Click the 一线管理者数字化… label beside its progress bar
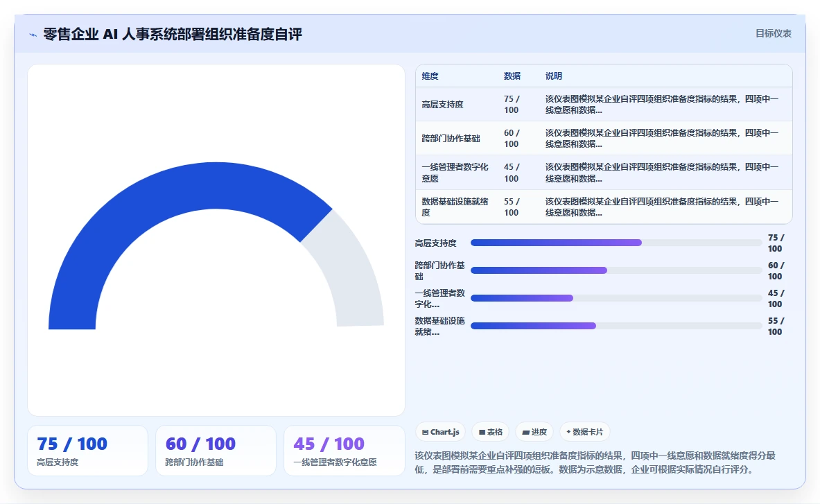Image resolution: width=820 pixels, height=504 pixels. tap(440, 299)
